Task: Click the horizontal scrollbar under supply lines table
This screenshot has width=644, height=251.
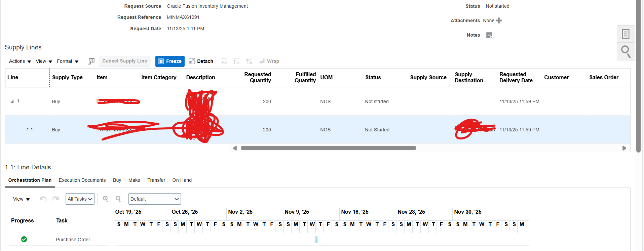Action: 329,148
